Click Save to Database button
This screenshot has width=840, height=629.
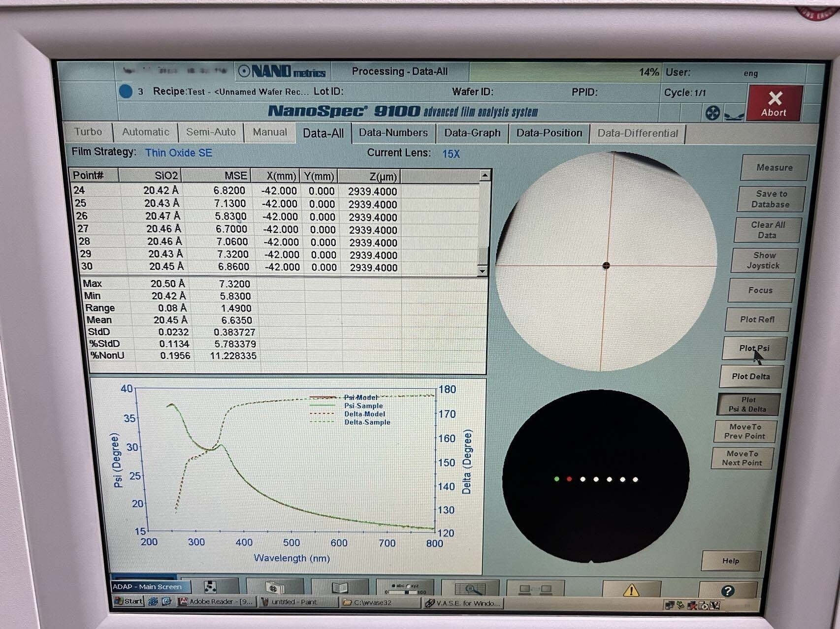click(x=771, y=199)
